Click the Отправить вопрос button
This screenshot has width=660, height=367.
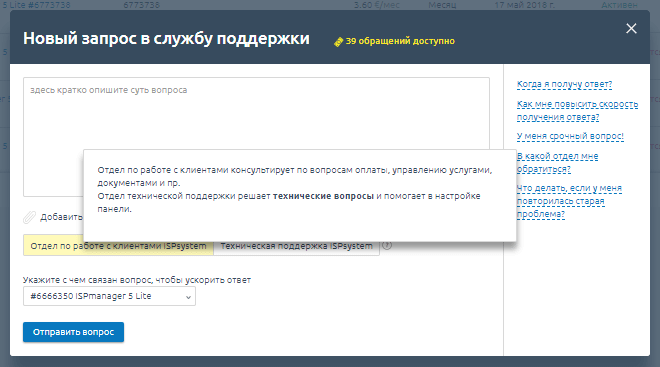[x=73, y=332]
